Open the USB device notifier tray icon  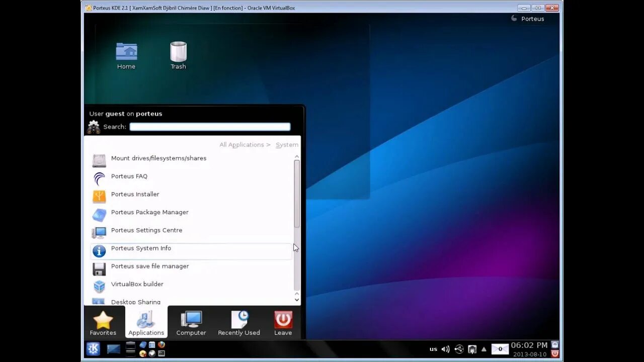click(459, 349)
